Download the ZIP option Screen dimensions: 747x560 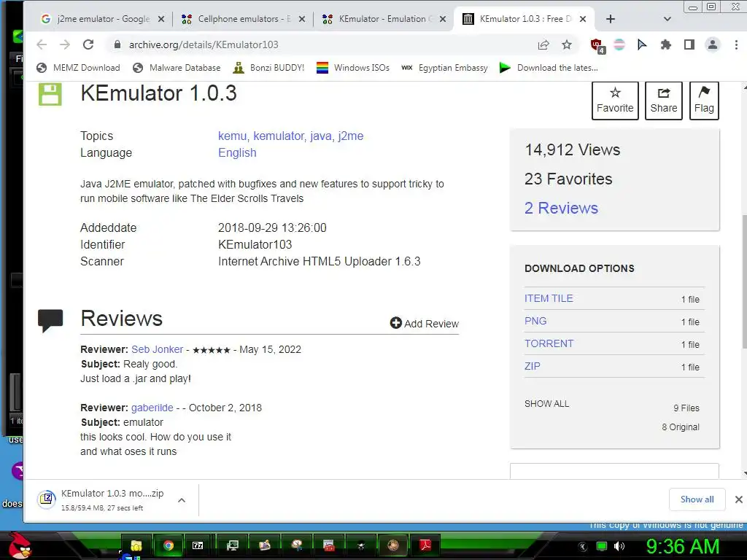[532, 366]
